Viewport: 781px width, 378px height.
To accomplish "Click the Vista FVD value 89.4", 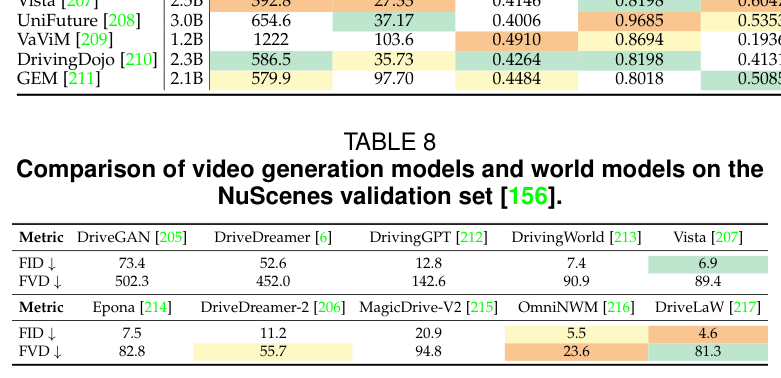I will click(707, 282).
